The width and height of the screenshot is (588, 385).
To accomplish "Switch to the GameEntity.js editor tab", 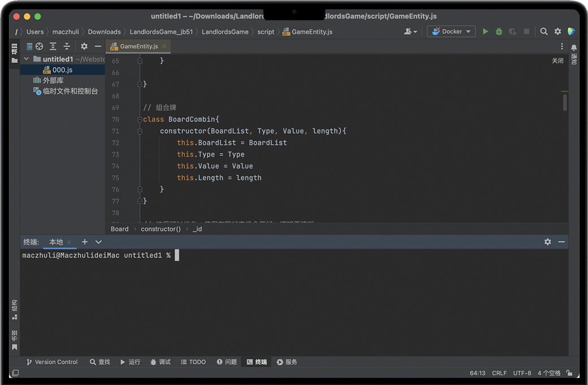I will coord(139,46).
